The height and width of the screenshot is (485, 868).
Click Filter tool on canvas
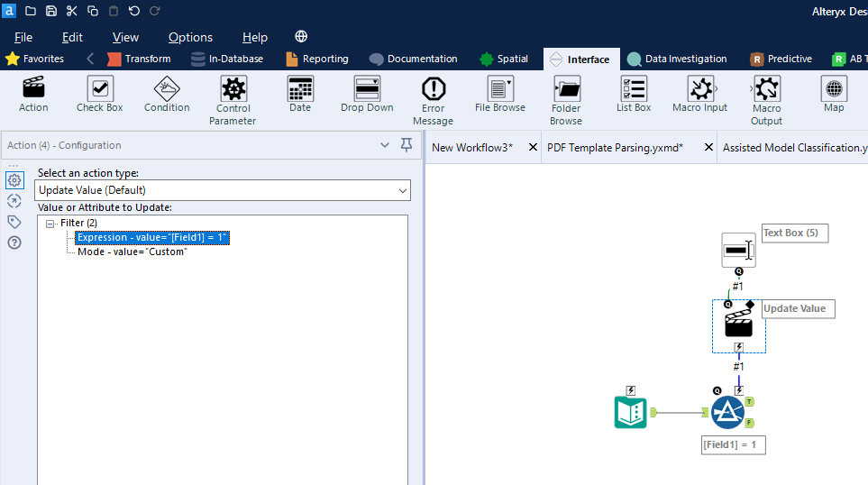click(727, 413)
